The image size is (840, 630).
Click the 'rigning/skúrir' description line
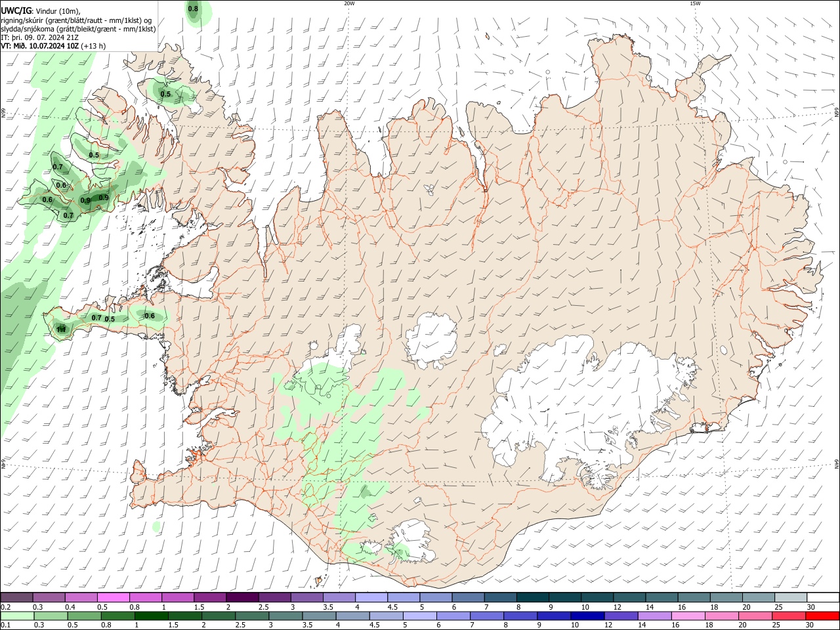(77, 20)
